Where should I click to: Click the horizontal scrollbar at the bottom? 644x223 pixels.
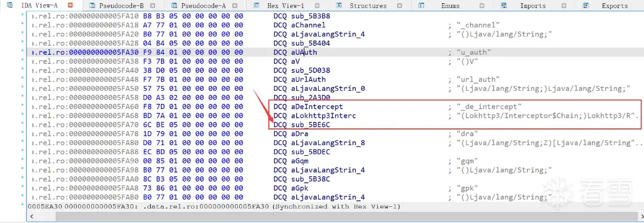(x=333, y=216)
